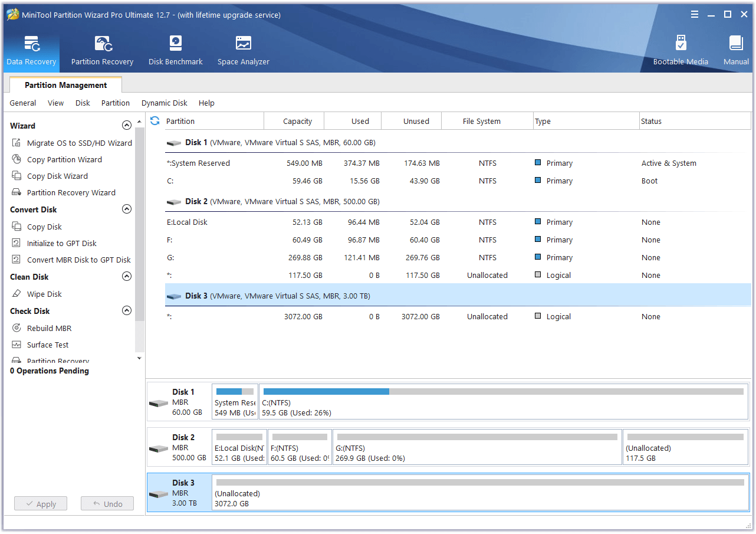Select G:(NTFS) block in Disk 2 map
Viewport: 756px width, 534px height.
tap(477, 447)
